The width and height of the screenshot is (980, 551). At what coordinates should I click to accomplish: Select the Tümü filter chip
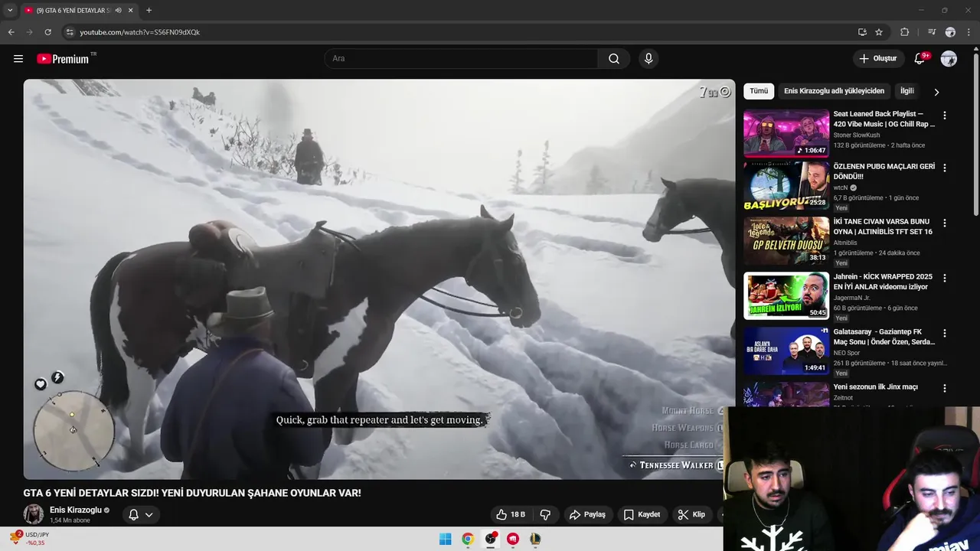(759, 91)
